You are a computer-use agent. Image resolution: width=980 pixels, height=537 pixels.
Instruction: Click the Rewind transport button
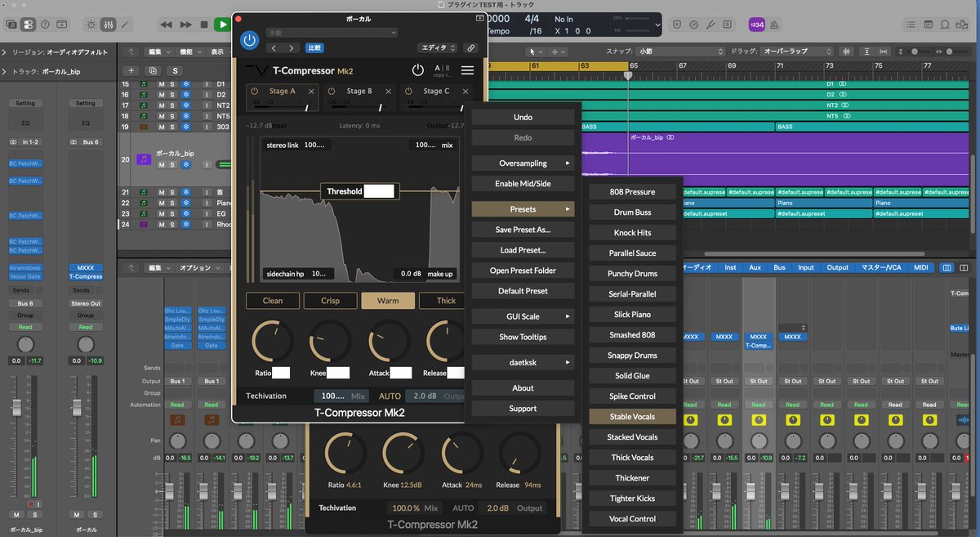point(167,25)
